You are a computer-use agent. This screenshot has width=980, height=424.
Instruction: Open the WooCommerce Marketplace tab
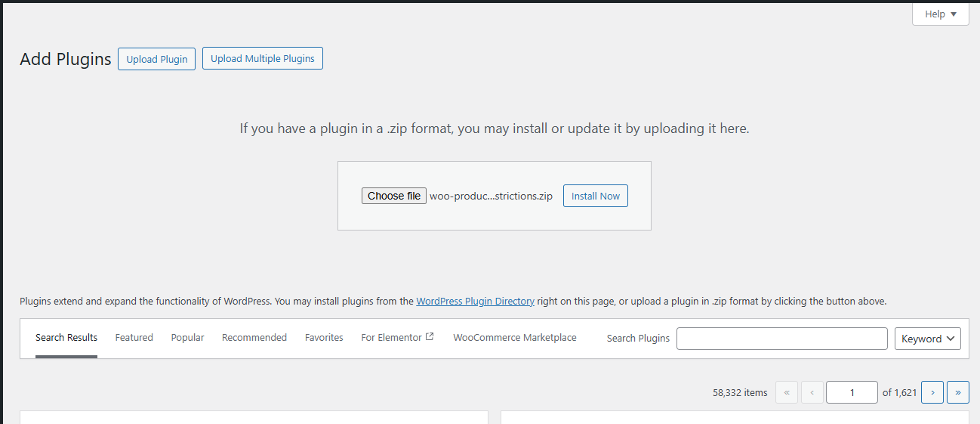tap(514, 338)
